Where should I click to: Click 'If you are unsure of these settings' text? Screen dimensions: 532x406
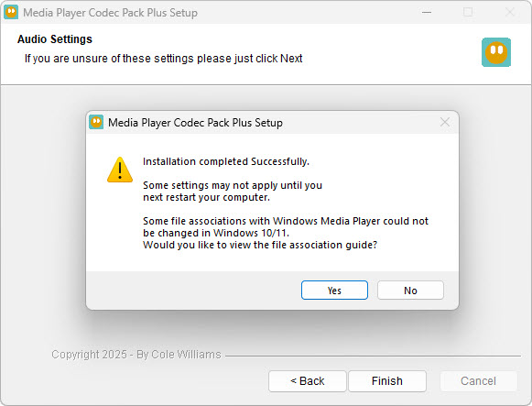tap(109, 59)
